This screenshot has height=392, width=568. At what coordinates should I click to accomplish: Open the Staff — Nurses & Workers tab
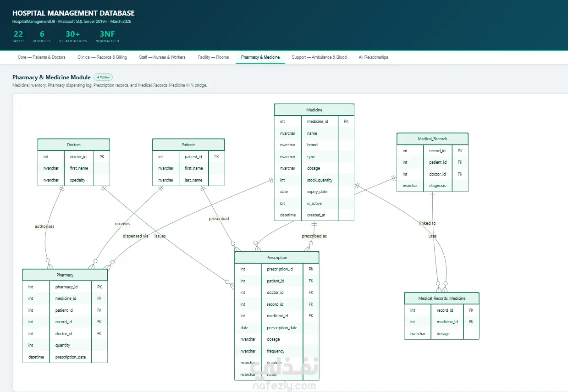tap(162, 57)
